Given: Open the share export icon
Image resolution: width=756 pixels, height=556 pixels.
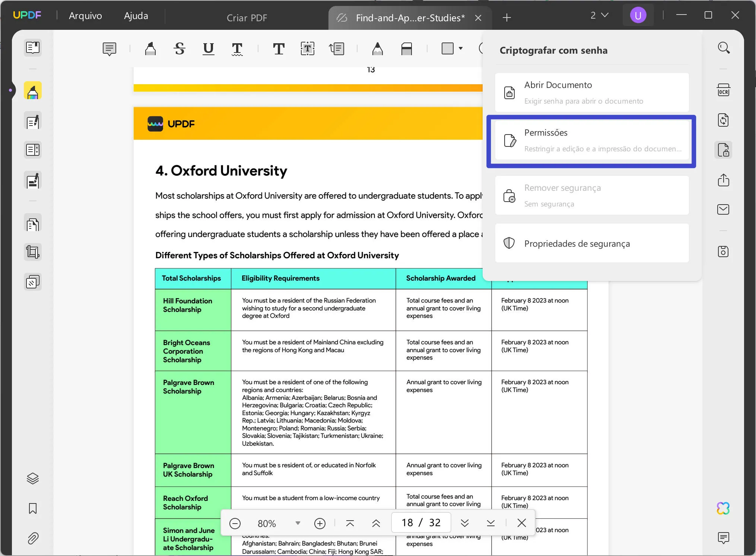Looking at the screenshot, I should (724, 180).
